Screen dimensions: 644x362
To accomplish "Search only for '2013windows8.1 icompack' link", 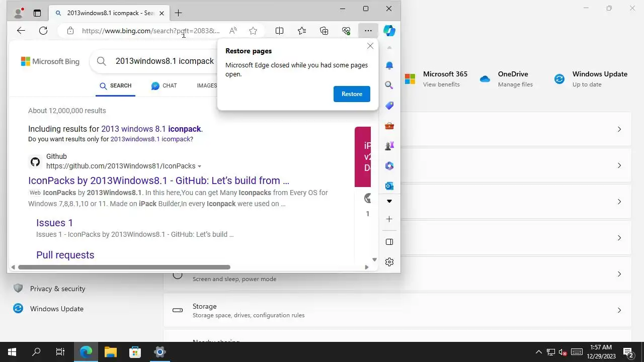I will (150, 139).
